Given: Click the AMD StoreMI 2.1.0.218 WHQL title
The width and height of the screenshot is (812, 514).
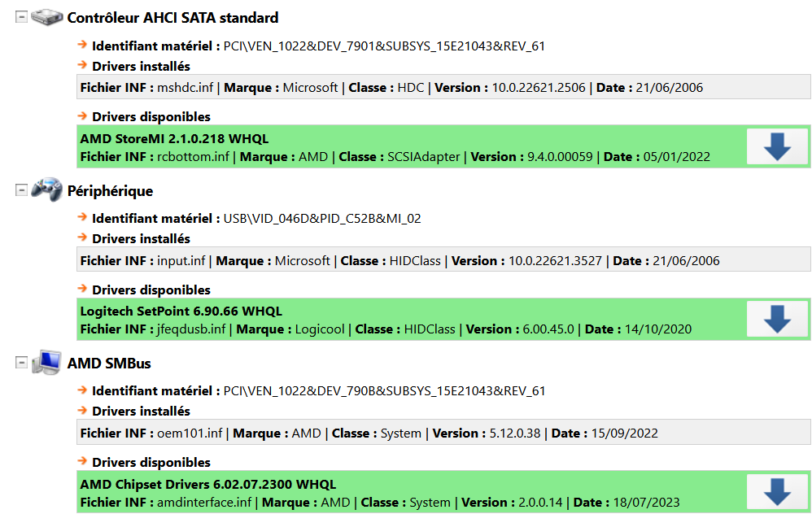Looking at the screenshot, I should pos(174,139).
